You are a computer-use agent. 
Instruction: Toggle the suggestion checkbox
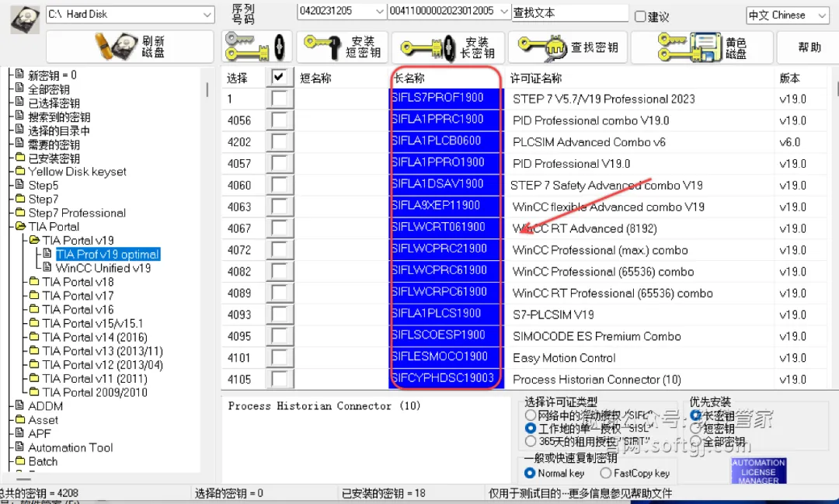click(640, 16)
